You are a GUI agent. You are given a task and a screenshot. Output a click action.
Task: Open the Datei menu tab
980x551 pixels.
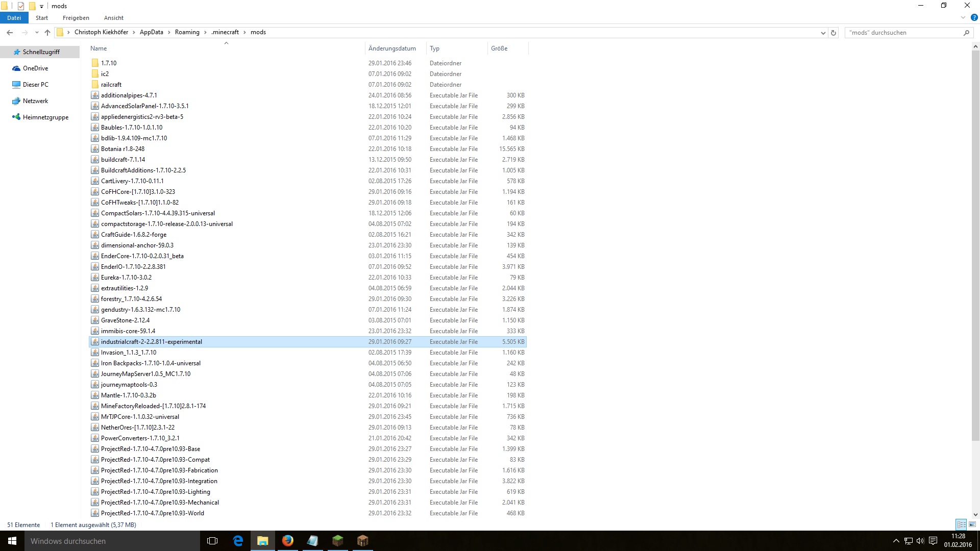[x=14, y=18]
